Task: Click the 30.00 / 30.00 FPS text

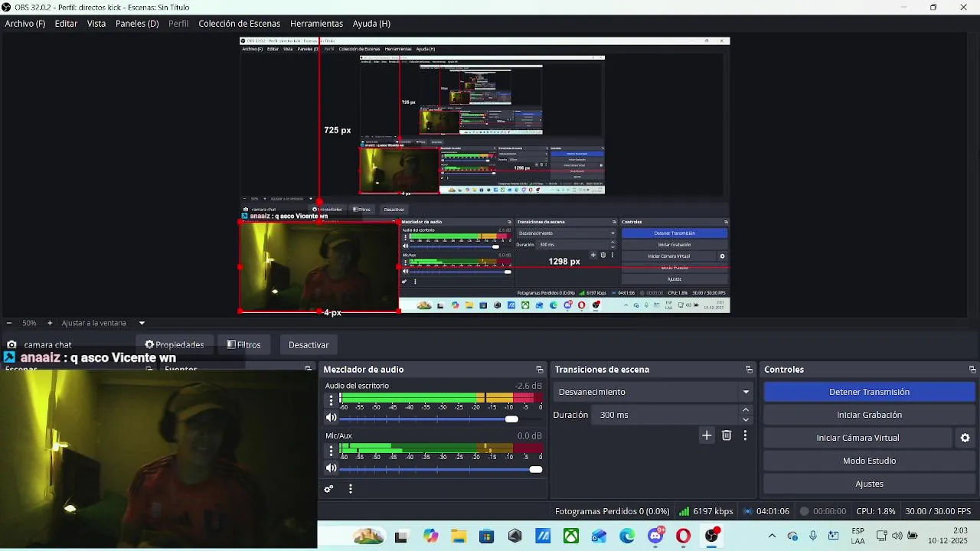Action: point(938,511)
